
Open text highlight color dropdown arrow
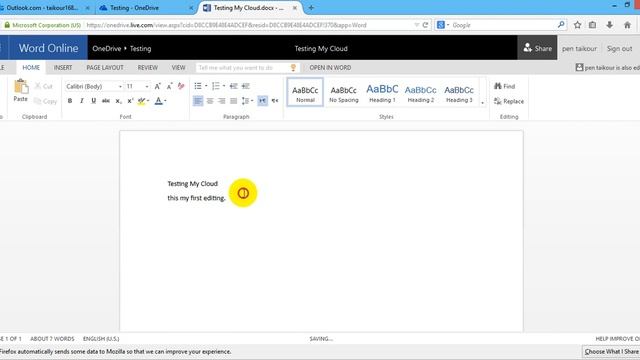148,101
